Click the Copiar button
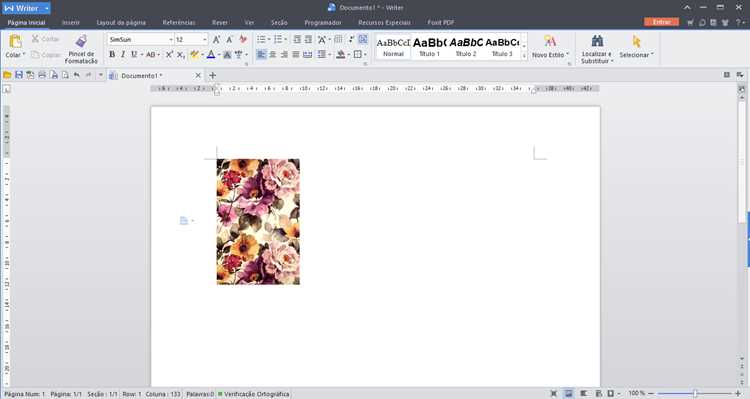The width and height of the screenshot is (750, 399). (x=45, y=55)
